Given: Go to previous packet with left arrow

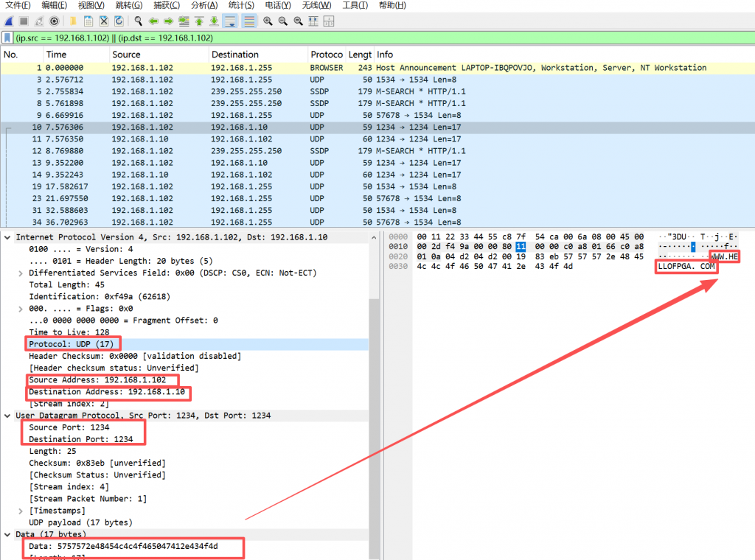Looking at the screenshot, I should point(153,21).
